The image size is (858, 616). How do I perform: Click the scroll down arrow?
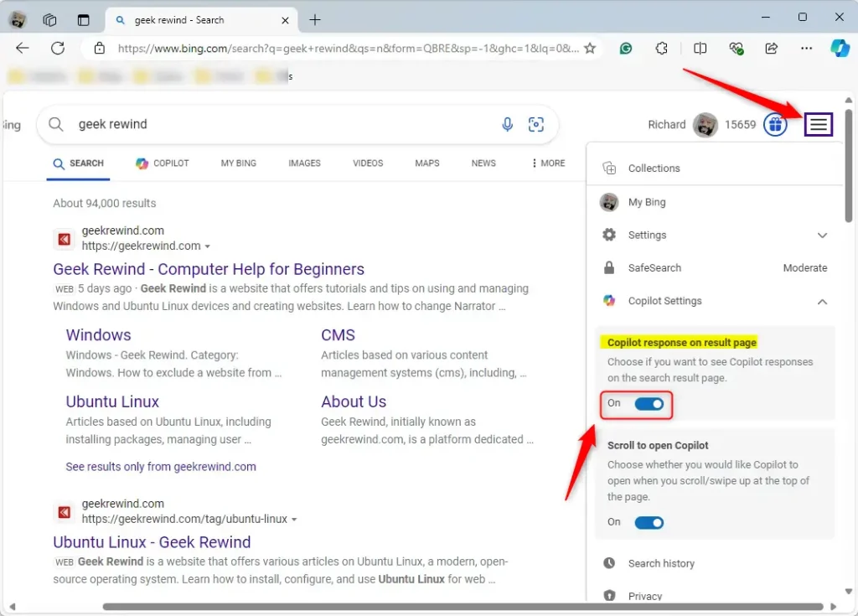[849, 592]
